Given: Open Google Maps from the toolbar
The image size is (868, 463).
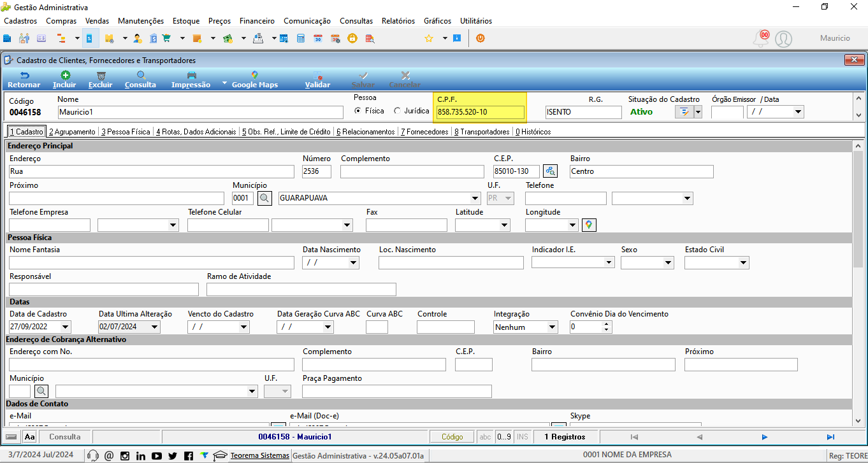Looking at the screenshot, I should 255,80.
